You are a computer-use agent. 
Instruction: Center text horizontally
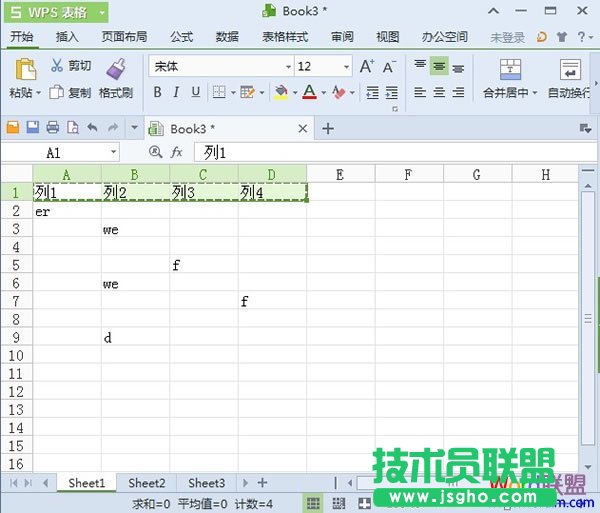[x=439, y=92]
